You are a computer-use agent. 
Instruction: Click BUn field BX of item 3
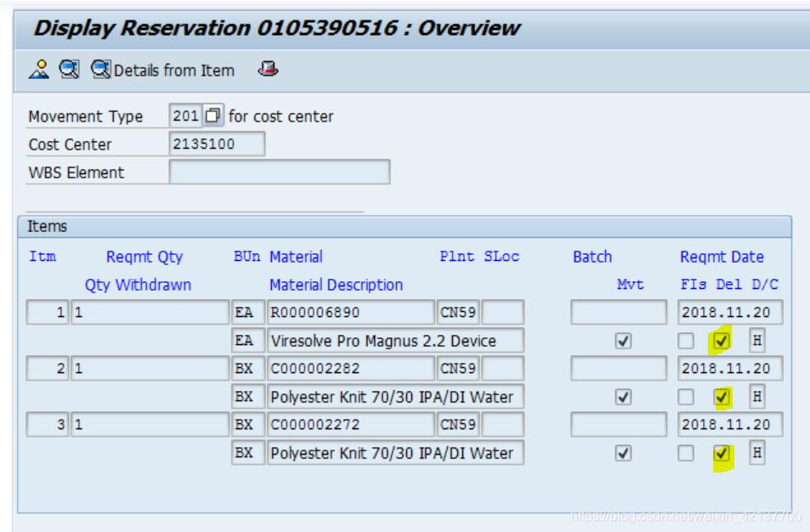click(248, 425)
